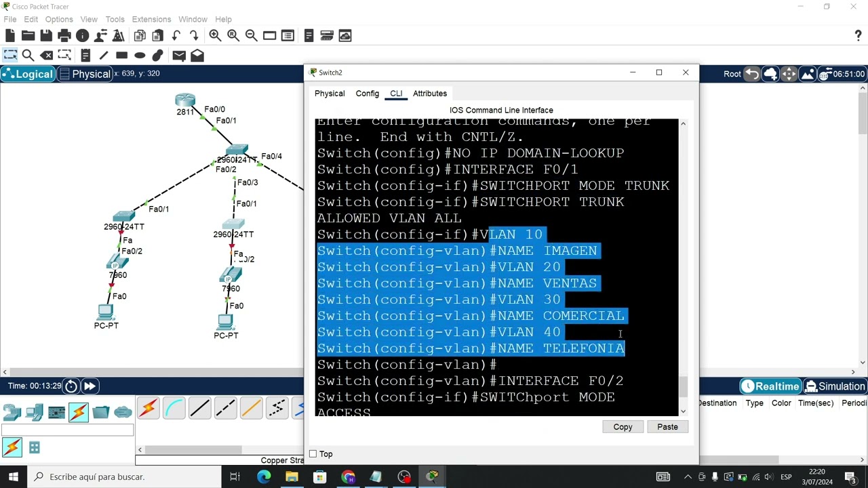This screenshot has height=488, width=868.
Task: Zoom out of the workspace
Action: click(x=251, y=35)
